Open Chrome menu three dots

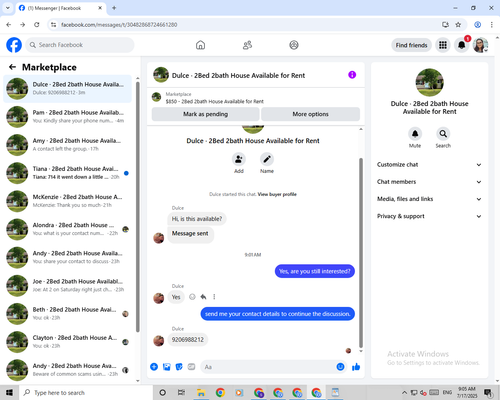point(491,25)
